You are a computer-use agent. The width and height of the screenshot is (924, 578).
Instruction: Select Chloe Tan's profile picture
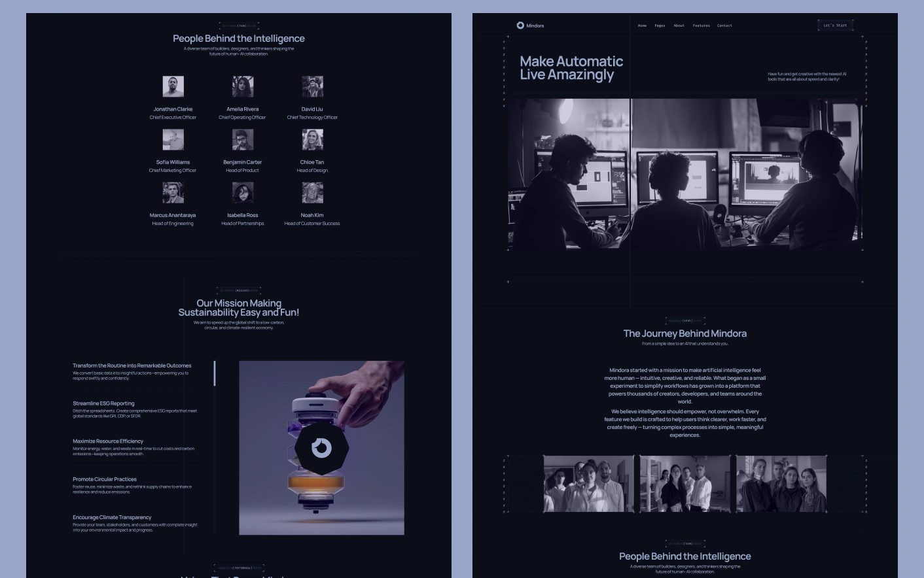click(312, 139)
